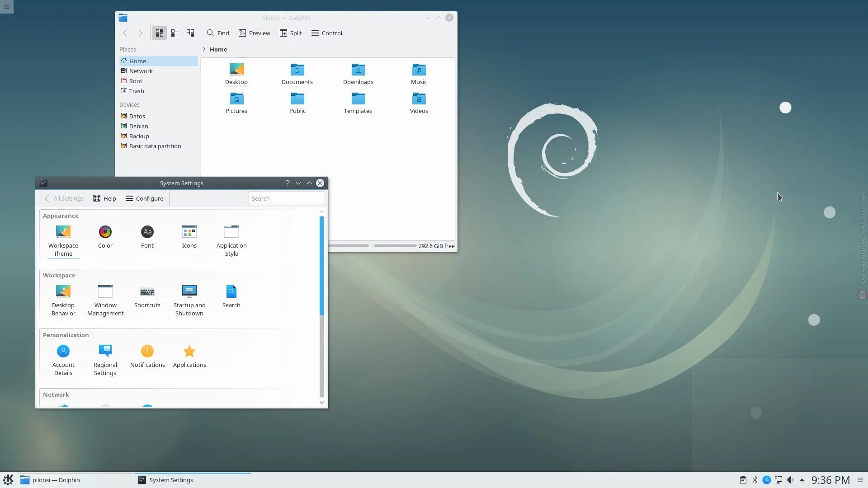Toggle the Preview option in Dolphin
This screenshot has height=488, width=868.
click(254, 33)
